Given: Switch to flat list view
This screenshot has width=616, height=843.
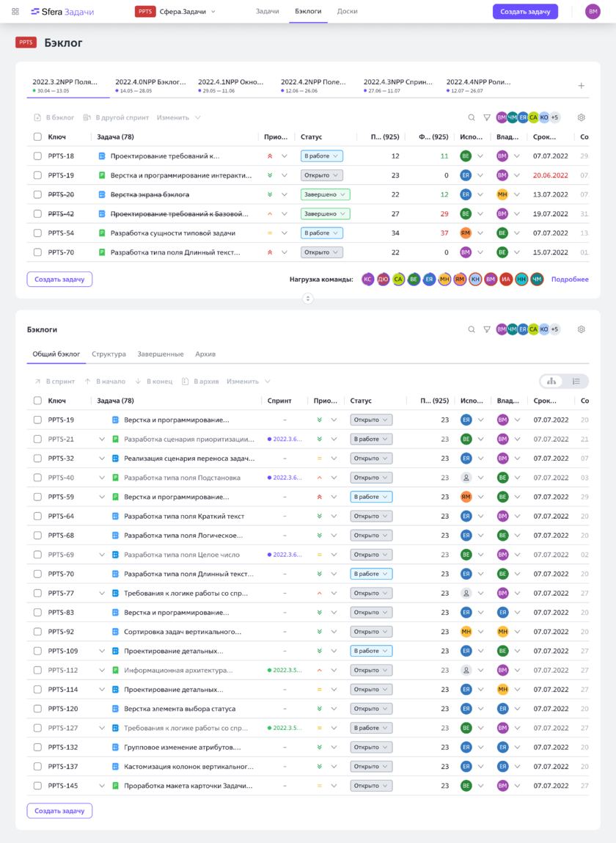Looking at the screenshot, I should tap(576, 382).
